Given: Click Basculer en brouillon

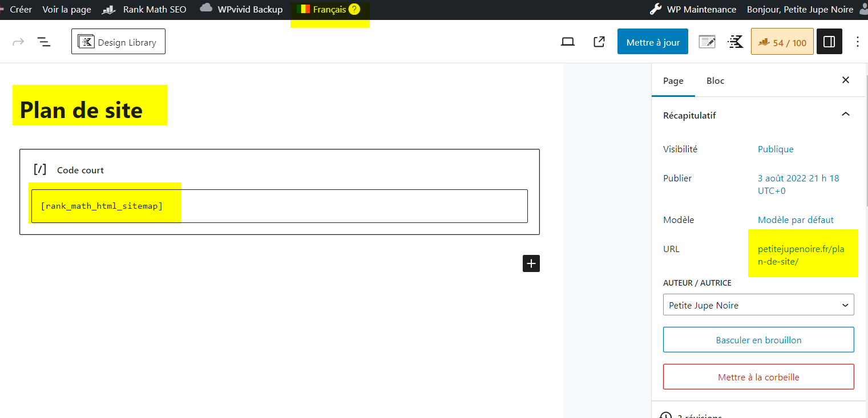Looking at the screenshot, I should [758, 340].
